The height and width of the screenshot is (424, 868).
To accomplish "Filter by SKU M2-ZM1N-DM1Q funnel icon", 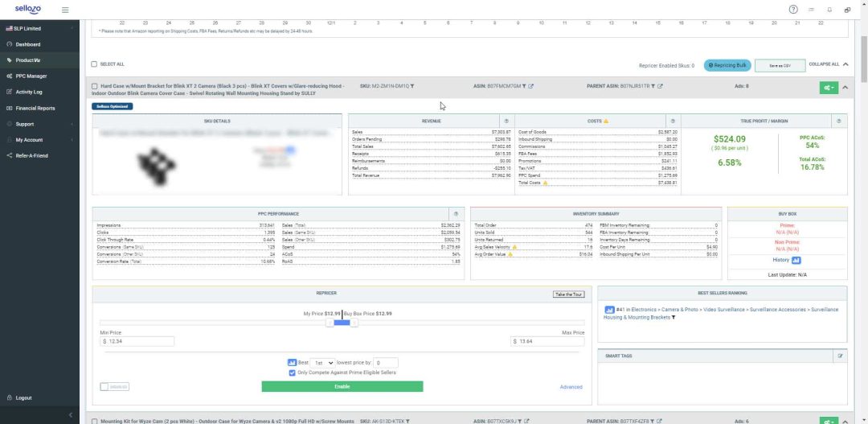I will [x=412, y=86].
